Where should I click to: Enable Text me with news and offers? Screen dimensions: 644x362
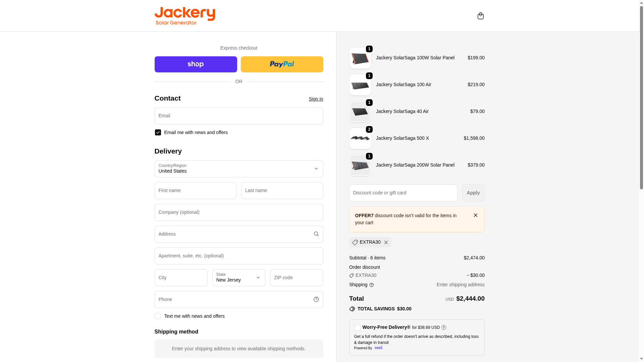pyautogui.click(x=158, y=316)
